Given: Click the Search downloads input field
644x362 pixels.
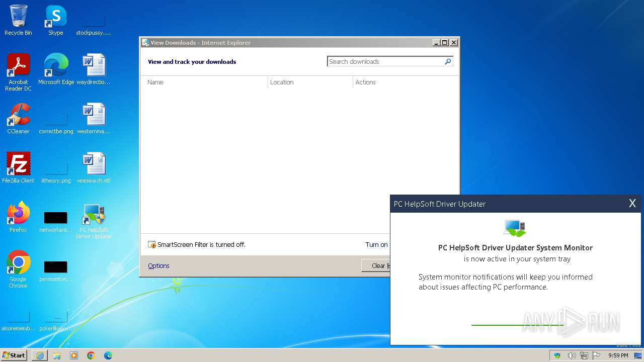Looking at the screenshot, I should click(x=385, y=61).
